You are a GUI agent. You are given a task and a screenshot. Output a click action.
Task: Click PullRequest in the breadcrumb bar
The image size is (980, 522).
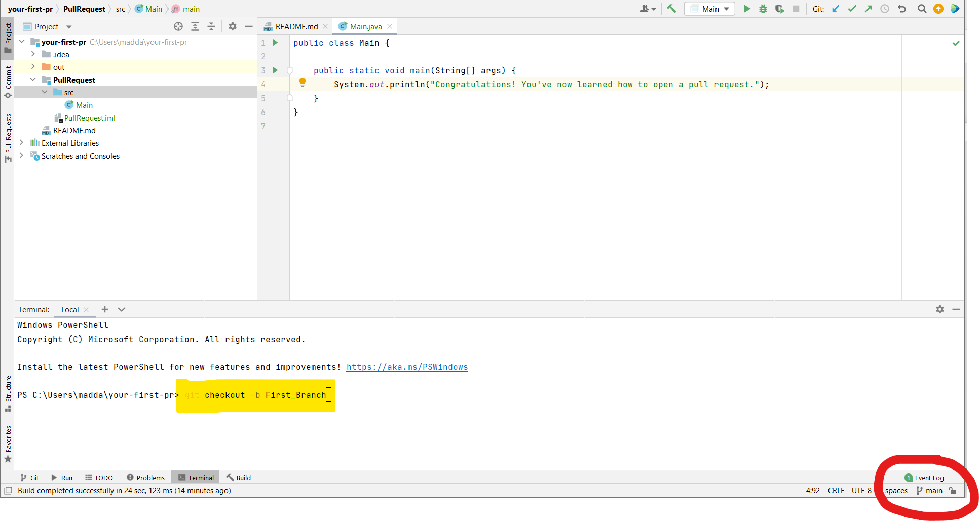(x=84, y=9)
